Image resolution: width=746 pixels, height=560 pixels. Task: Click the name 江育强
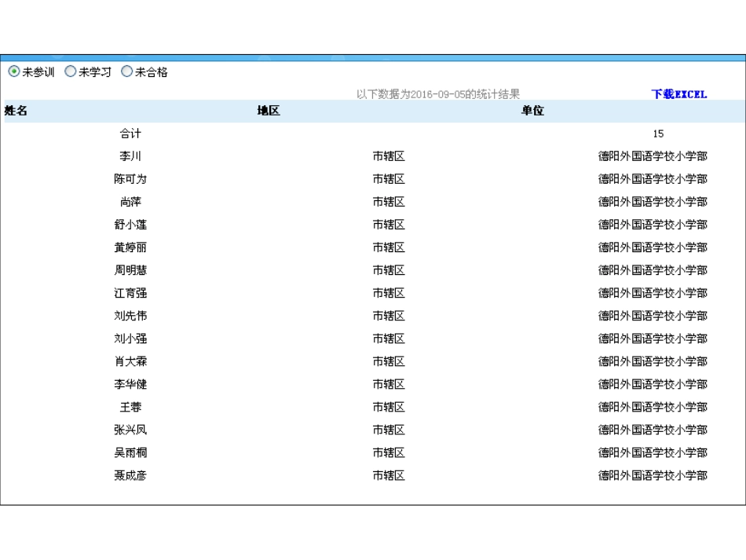(130, 293)
